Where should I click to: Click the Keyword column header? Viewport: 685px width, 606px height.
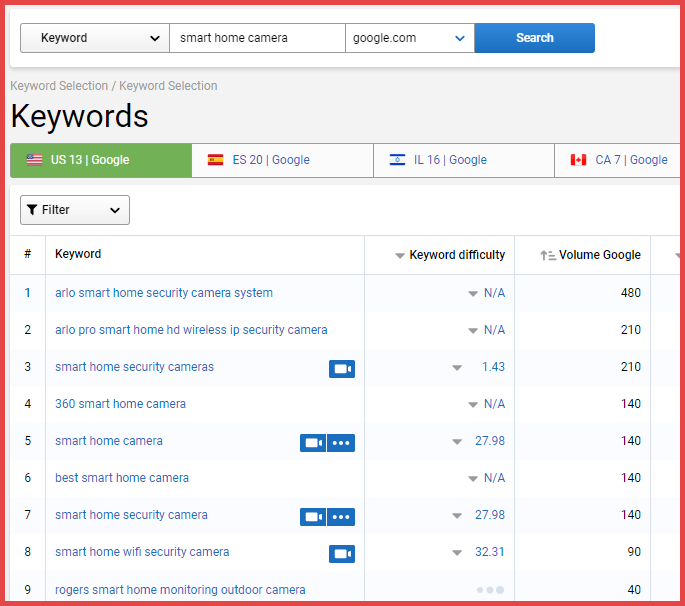[x=78, y=254]
